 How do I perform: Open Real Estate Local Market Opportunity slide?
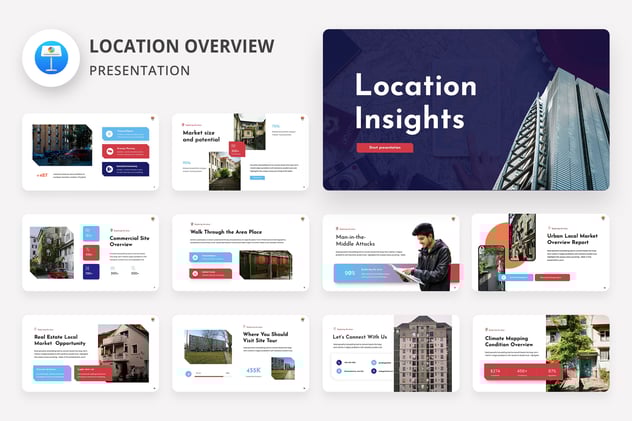[x=90, y=353]
